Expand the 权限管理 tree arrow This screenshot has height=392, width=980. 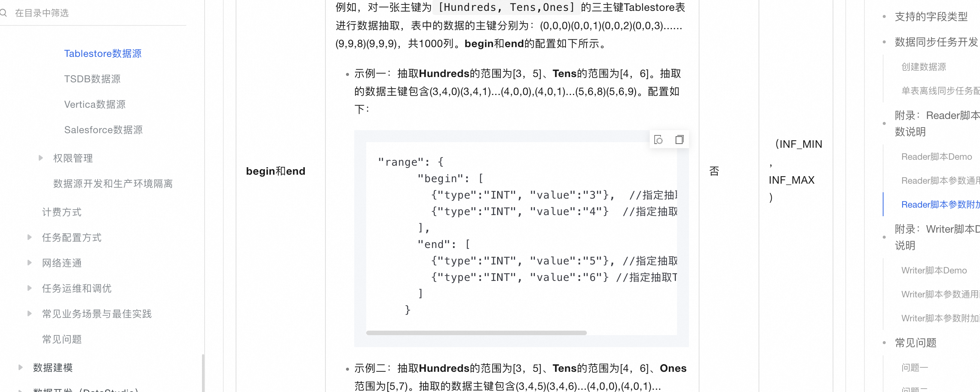point(41,158)
